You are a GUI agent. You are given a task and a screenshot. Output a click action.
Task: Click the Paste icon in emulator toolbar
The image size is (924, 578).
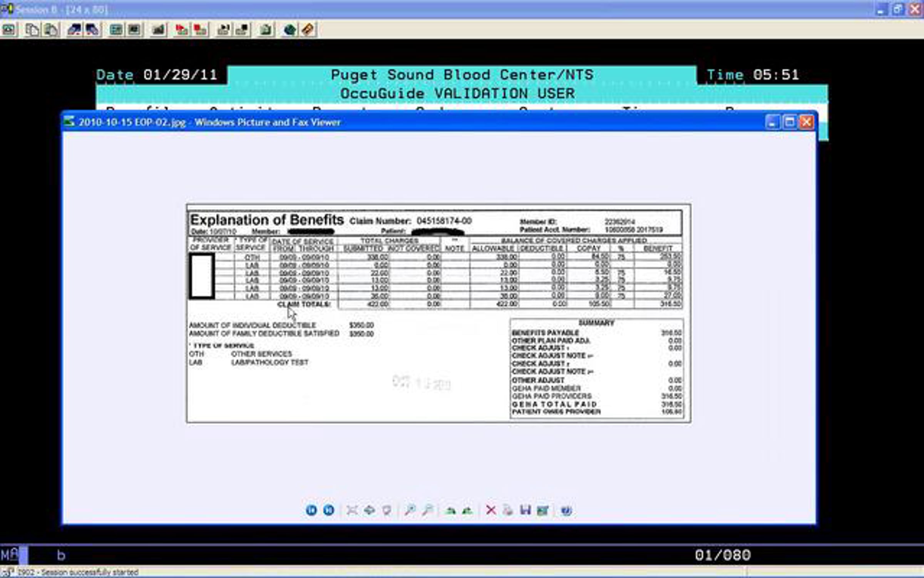pos(51,30)
